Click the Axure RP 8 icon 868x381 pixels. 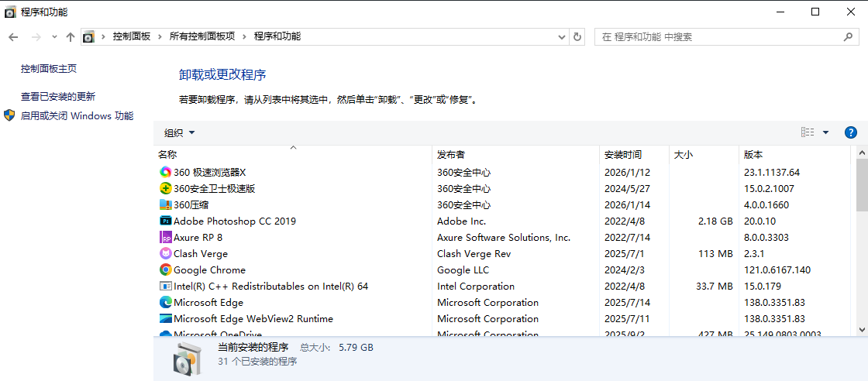pyautogui.click(x=165, y=237)
